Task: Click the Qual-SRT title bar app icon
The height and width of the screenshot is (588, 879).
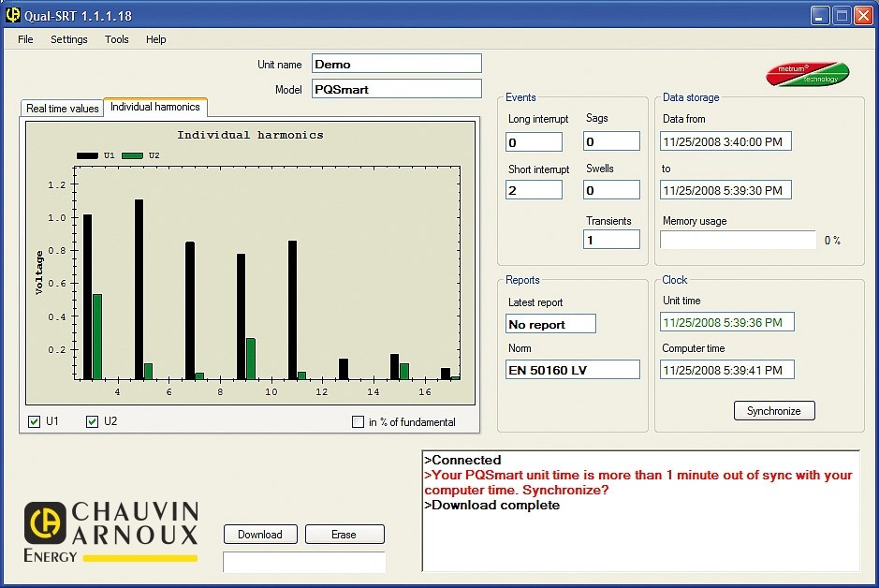Action: pyautogui.click(x=12, y=15)
